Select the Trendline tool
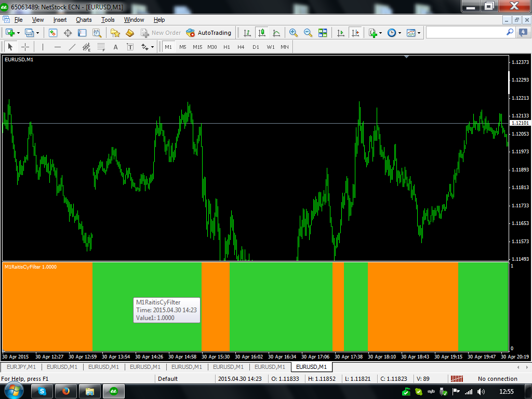532x399 pixels. (x=72, y=47)
